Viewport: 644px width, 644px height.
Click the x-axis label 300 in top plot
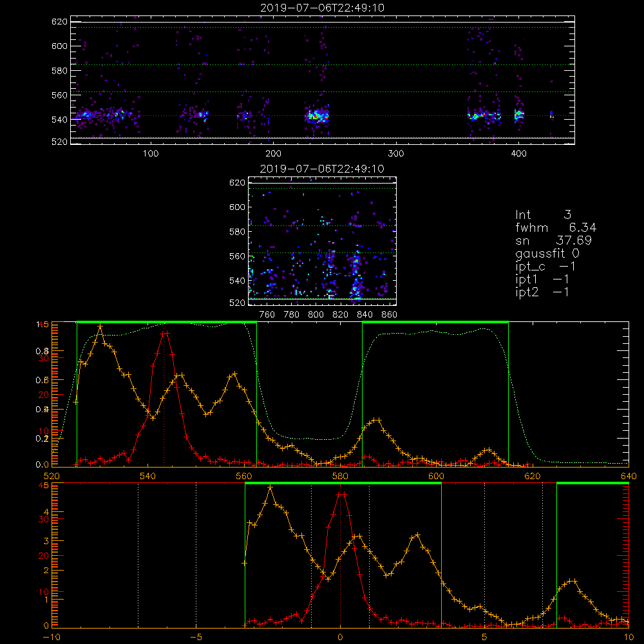pyautogui.click(x=396, y=154)
